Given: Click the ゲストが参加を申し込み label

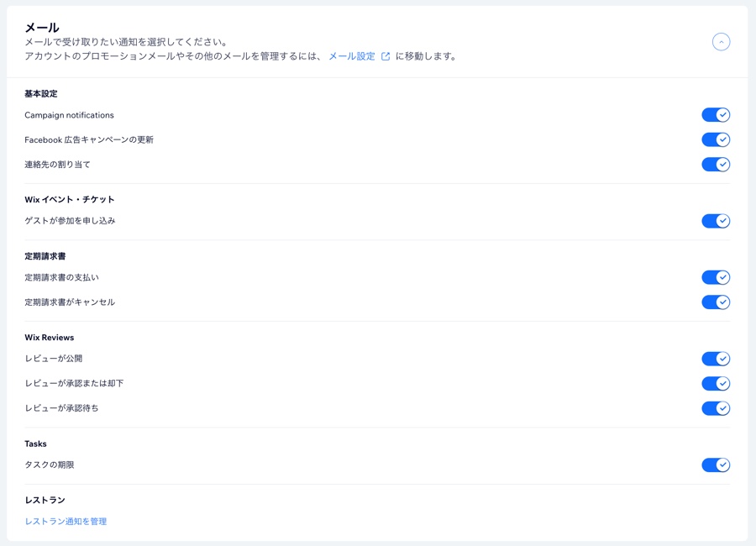Looking at the screenshot, I should (70, 221).
